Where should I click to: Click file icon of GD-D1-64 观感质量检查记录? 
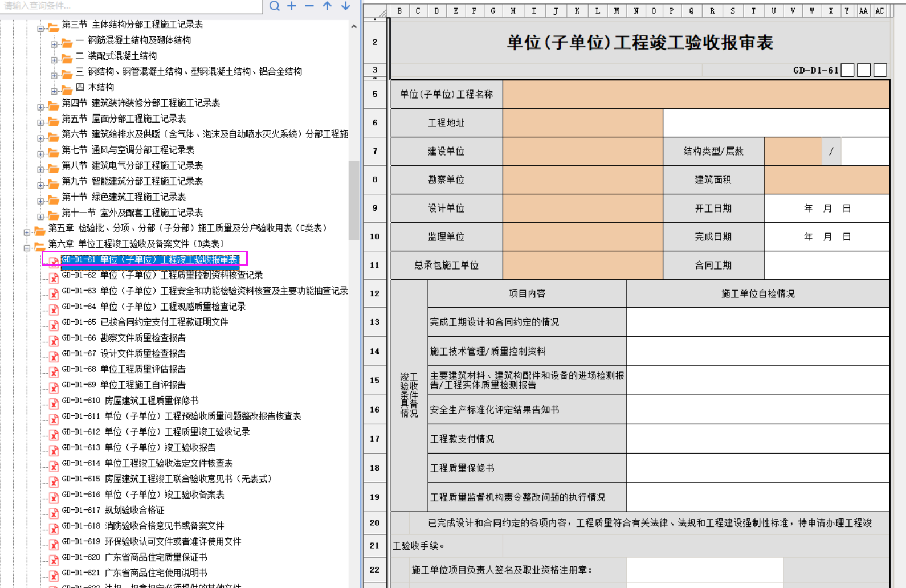pos(54,309)
